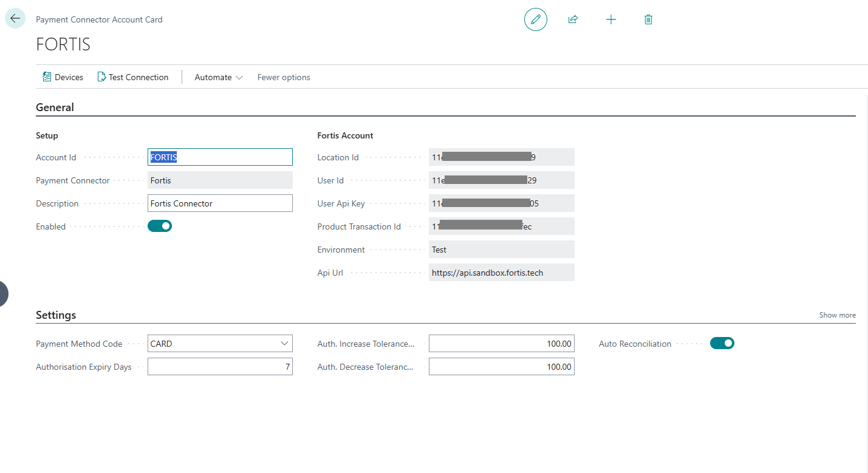The image size is (868, 473).
Task: Click the share icon
Action: pyautogui.click(x=573, y=19)
